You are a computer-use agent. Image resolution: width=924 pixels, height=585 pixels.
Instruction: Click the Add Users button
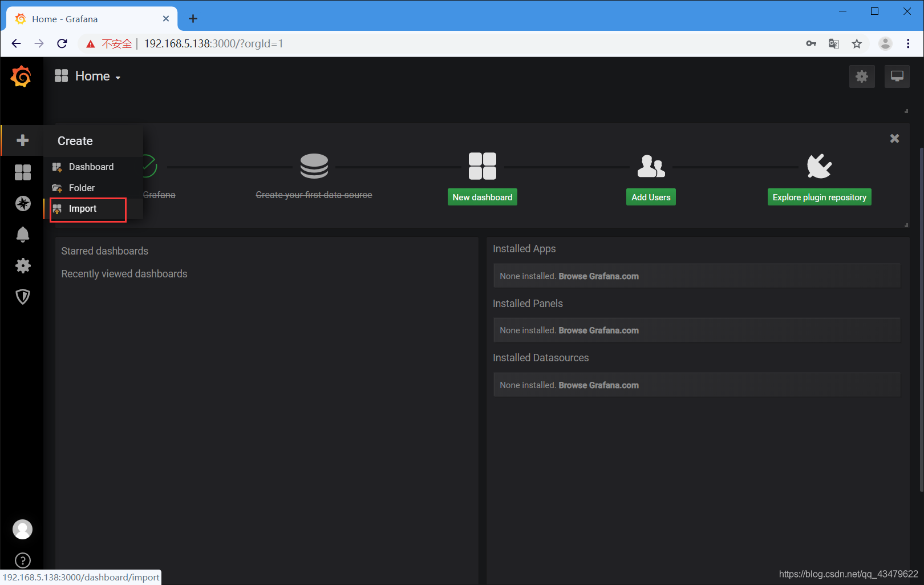tap(651, 197)
